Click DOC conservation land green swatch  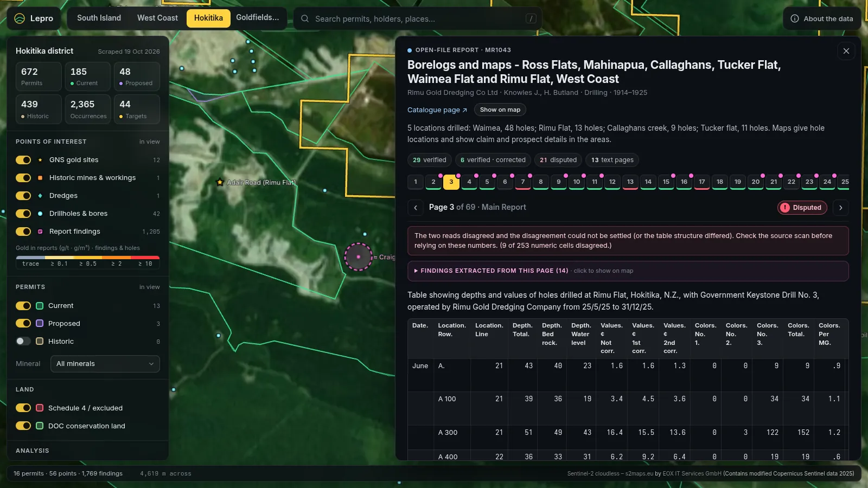pyautogui.click(x=40, y=426)
